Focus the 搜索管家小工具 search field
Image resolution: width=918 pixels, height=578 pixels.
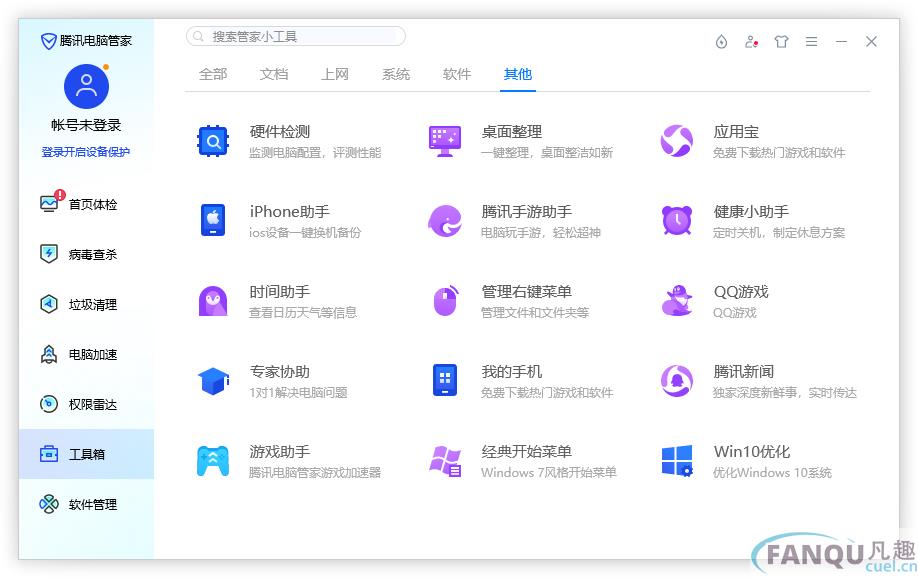pos(296,36)
